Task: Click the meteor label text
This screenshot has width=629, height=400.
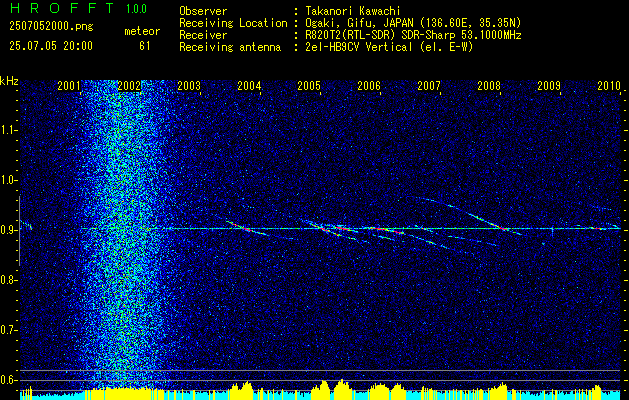Action: pyautogui.click(x=142, y=31)
